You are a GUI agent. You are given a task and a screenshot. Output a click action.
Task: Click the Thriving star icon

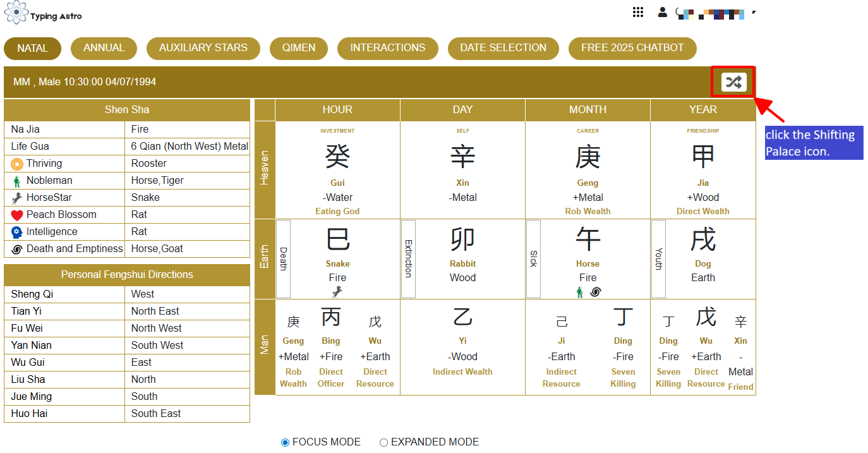tap(17, 164)
